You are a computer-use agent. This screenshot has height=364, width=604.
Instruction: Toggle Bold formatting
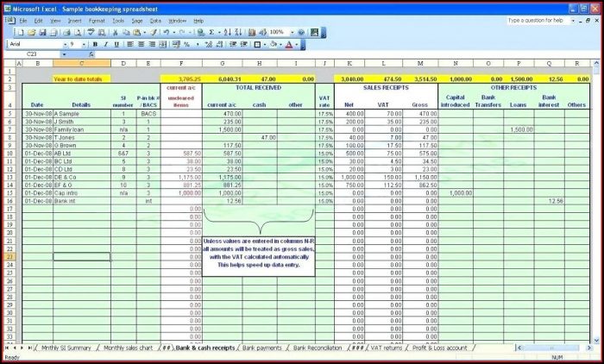point(95,45)
